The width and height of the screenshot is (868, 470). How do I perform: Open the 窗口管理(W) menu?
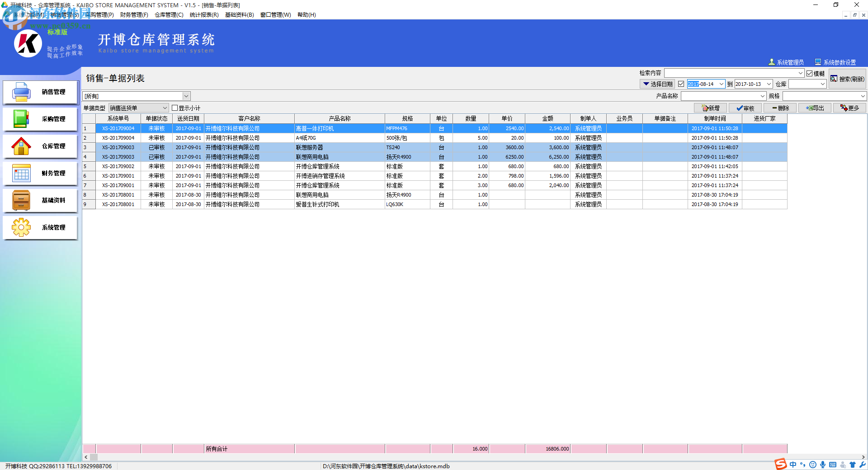click(x=275, y=15)
